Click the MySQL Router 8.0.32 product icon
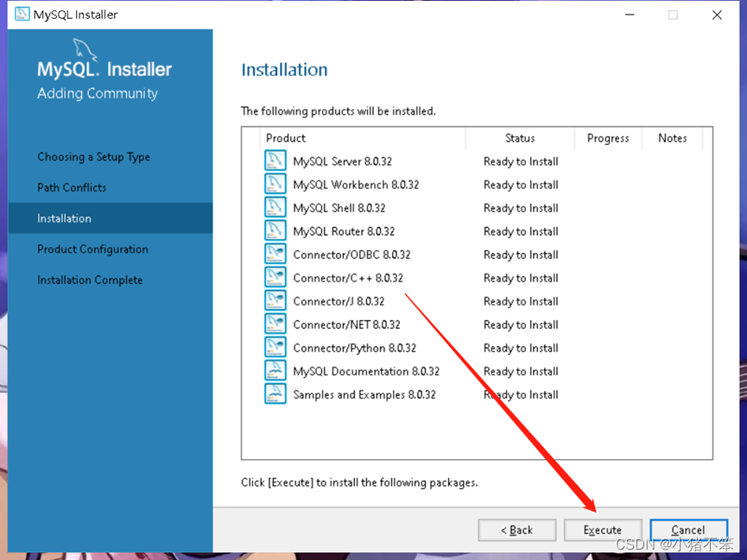 tap(275, 230)
